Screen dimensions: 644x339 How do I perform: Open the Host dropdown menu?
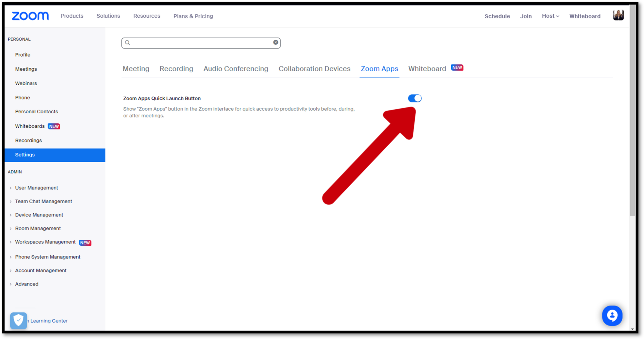[x=550, y=16]
